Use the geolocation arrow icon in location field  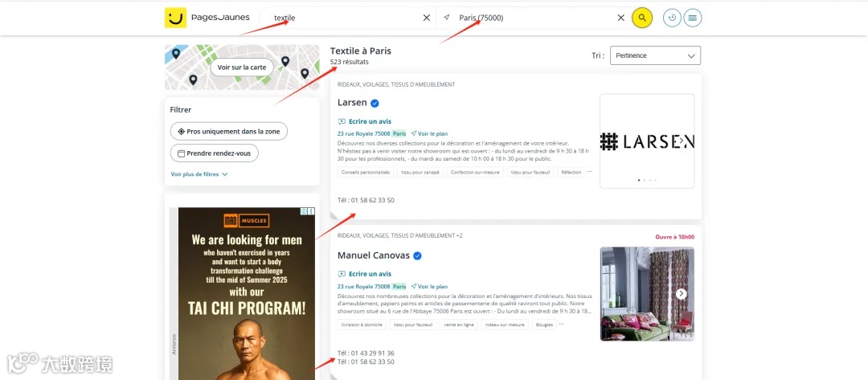447,18
